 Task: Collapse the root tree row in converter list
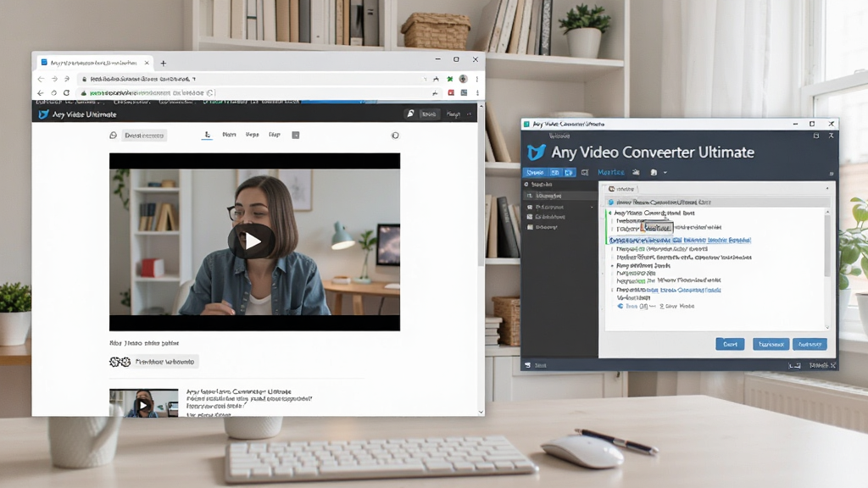click(x=610, y=213)
